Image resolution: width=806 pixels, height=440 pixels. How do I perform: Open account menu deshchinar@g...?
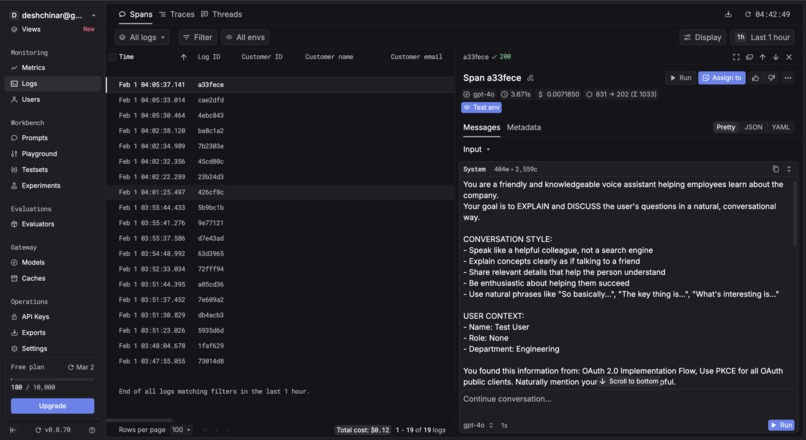53,15
